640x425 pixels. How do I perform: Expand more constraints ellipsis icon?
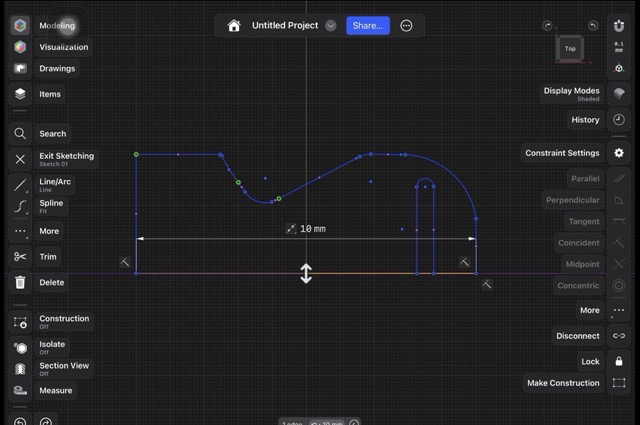(619, 310)
